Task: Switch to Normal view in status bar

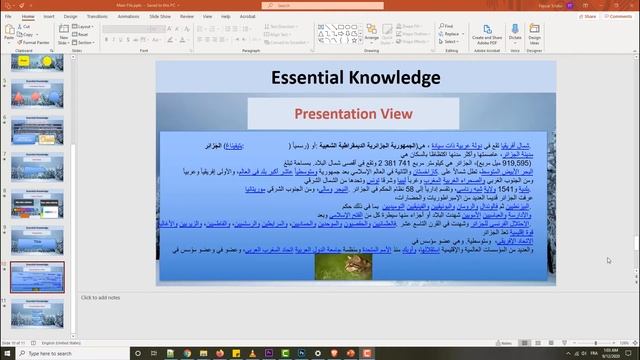Action: [525, 343]
